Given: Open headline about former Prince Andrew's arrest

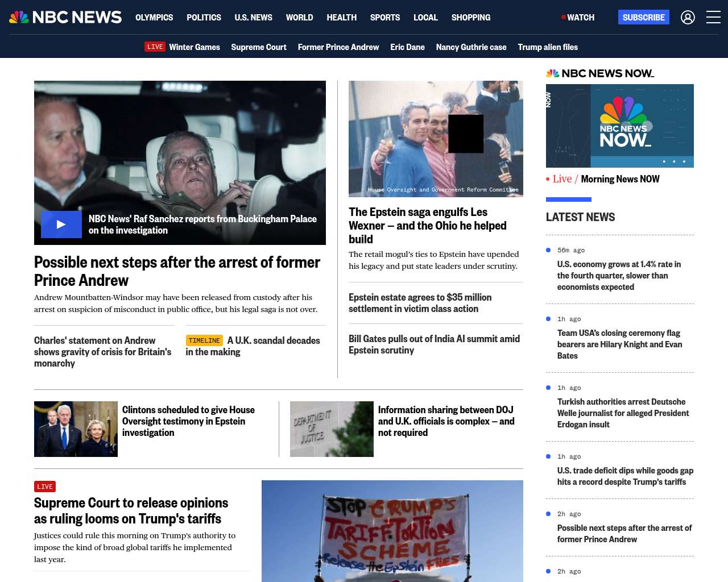Looking at the screenshot, I should click(177, 271).
